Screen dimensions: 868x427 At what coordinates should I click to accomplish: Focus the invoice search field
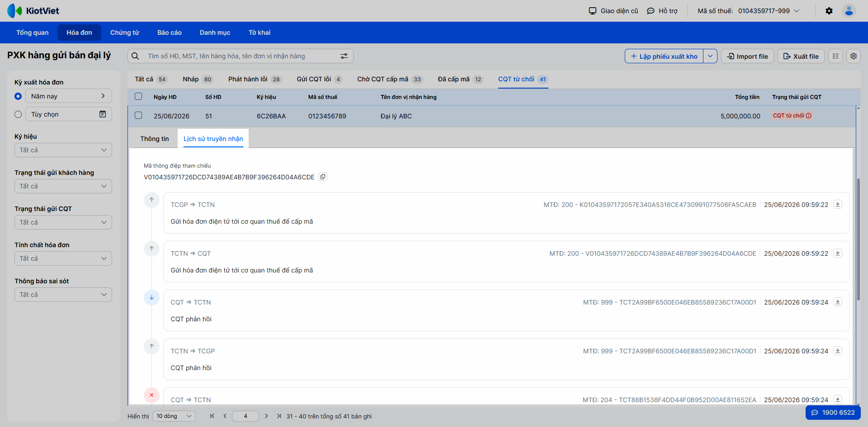240,56
